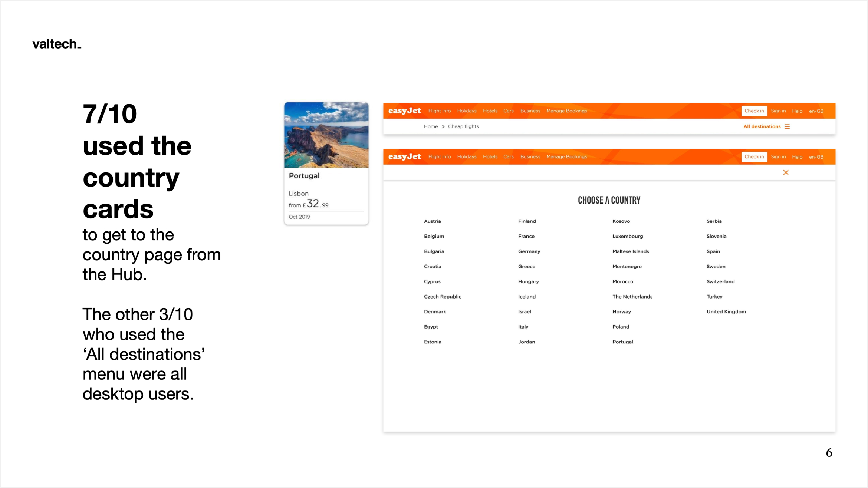This screenshot has height=488, width=868.
Task: Open Manage Bookings in the upper header
Action: click(x=566, y=111)
